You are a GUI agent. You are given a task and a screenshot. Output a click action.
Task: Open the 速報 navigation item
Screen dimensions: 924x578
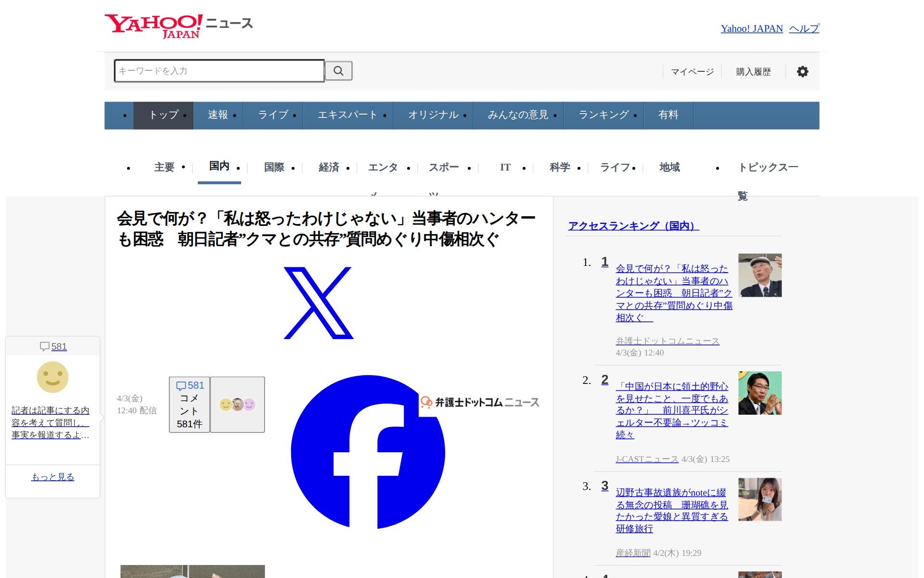(218, 115)
